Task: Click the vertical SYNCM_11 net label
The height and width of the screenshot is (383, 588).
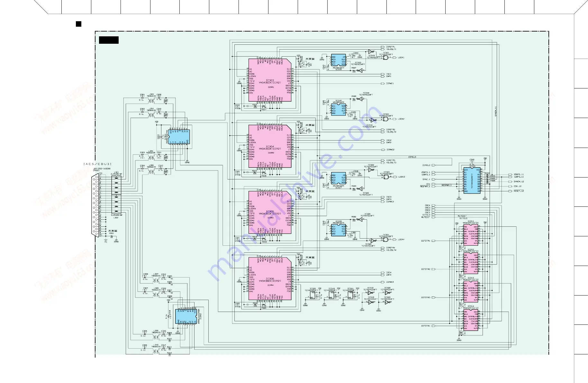Action: (x=496, y=111)
